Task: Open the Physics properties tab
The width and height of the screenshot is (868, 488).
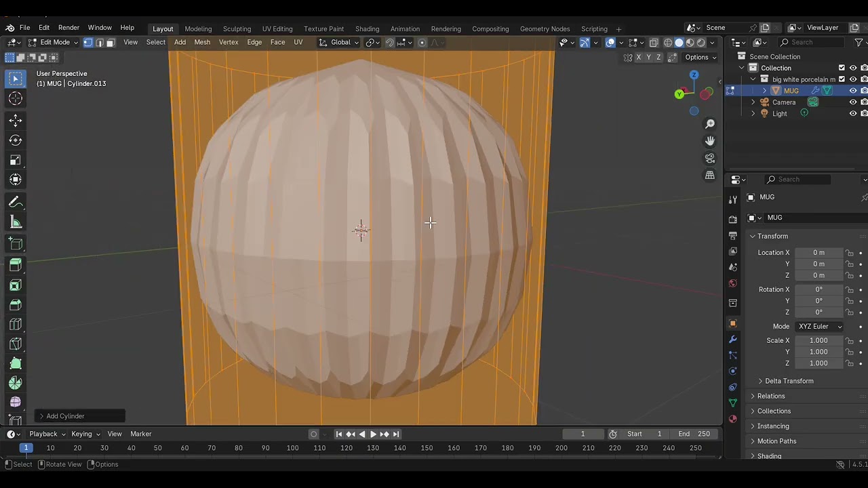Action: (x=732, y=371)
